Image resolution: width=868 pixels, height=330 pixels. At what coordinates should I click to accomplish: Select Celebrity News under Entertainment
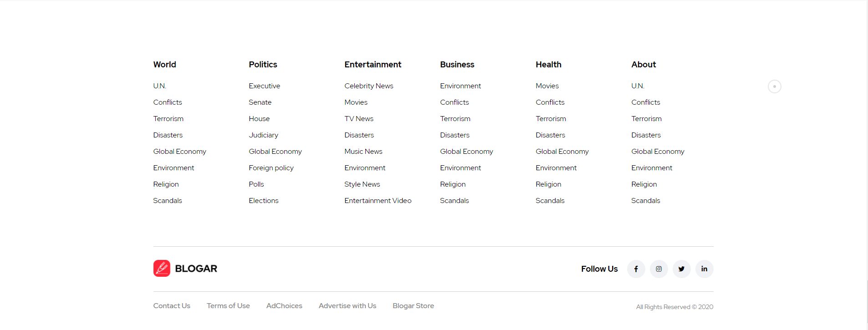369,86
